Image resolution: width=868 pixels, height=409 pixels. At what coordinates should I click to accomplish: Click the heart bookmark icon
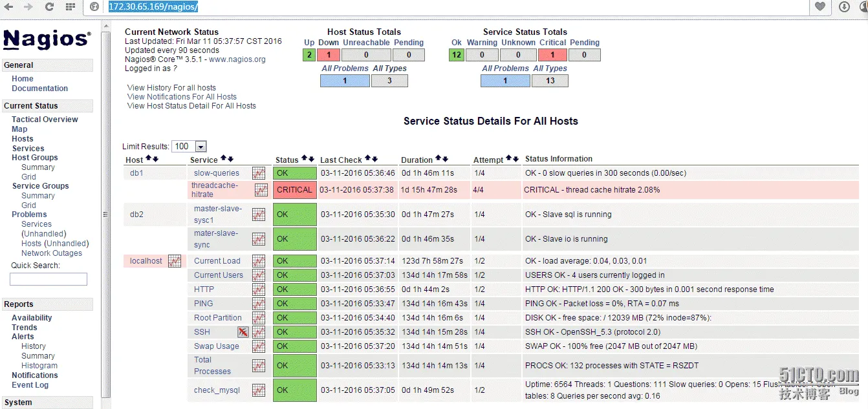pos(820,7)
